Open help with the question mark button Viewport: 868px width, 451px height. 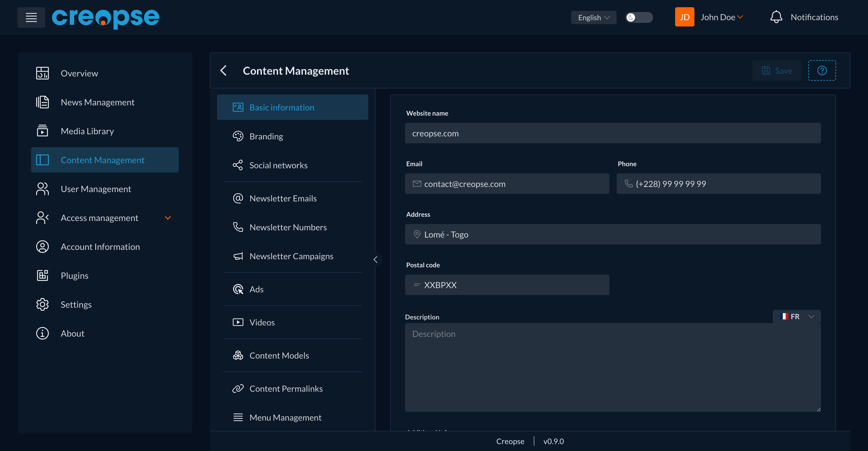[822, 71]
